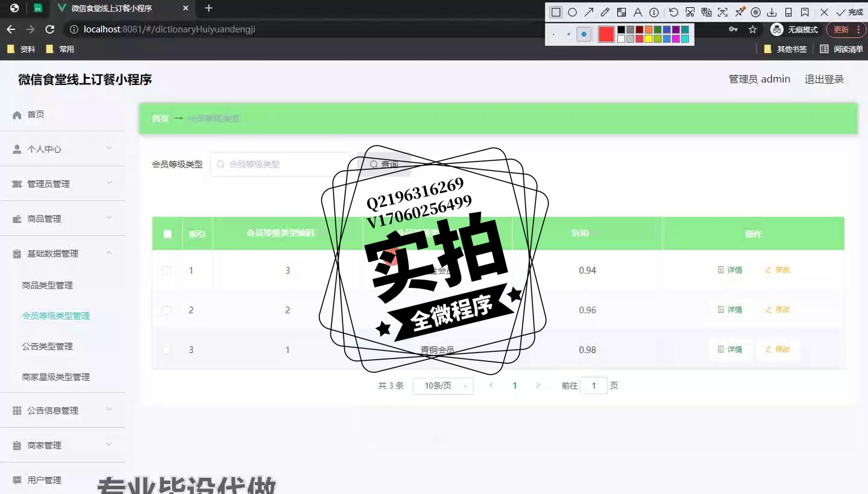Select the pencil drawing tool
This screenshot has height=494, width=868.
[x=605, y=12]
